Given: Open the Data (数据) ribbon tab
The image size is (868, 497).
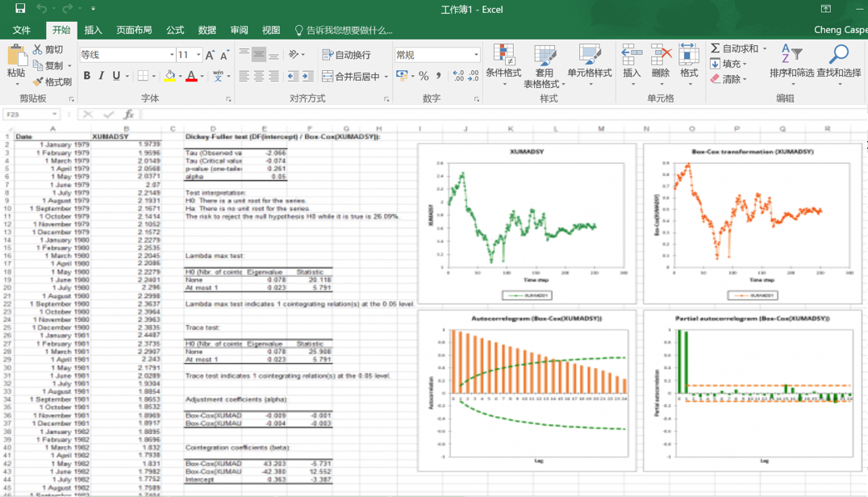Looking at the screenshot, I should pos(207,30).
